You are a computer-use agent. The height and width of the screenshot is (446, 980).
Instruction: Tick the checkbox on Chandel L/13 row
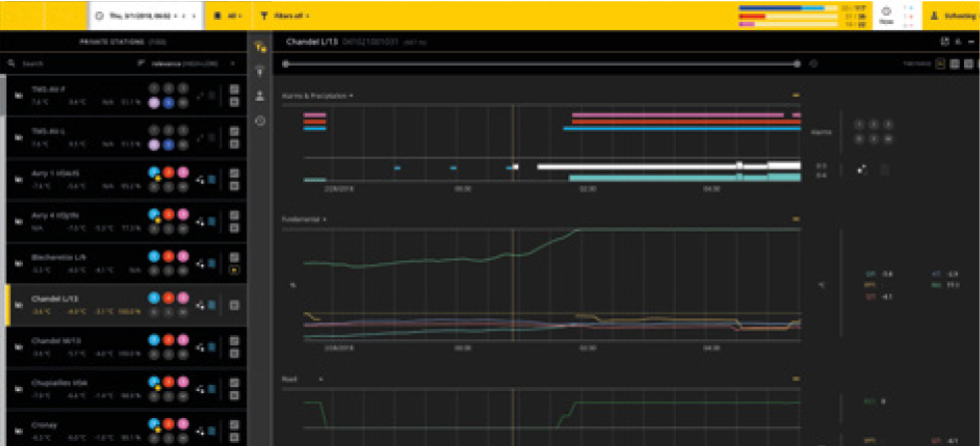234,305
